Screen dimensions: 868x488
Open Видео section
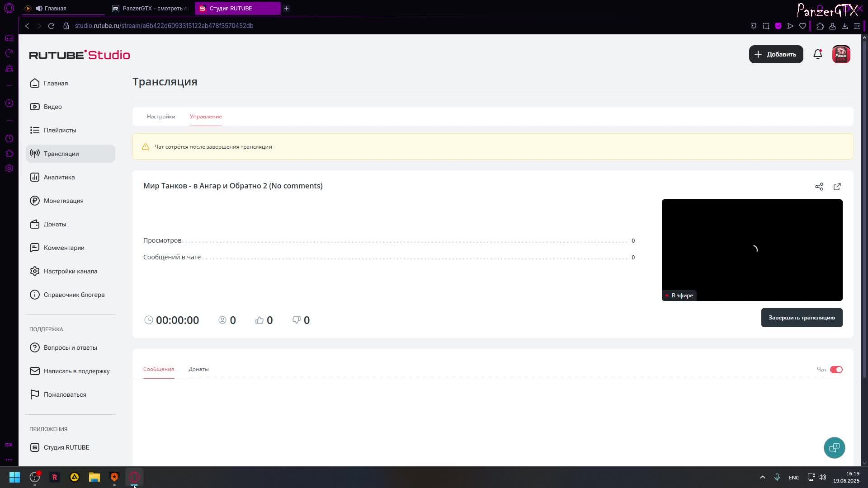[x=71, y=107]
